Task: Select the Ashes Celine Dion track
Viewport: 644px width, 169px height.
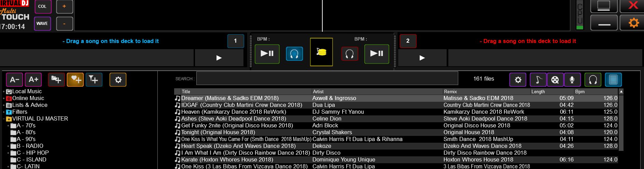Action: [396, 119]
